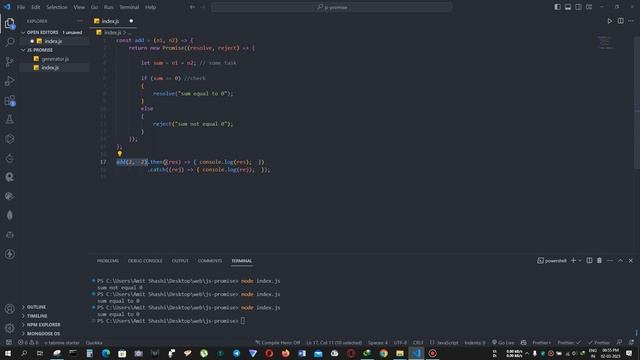The width and height of the screenshot is (640, 360).
Task: Maximize the panel with chevron up
Action: tap(620, 260)
